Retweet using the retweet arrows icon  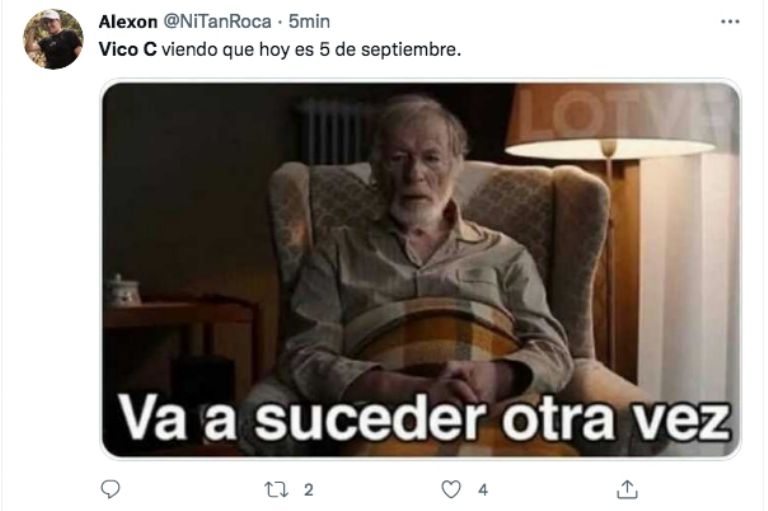(x=276, y=489)
